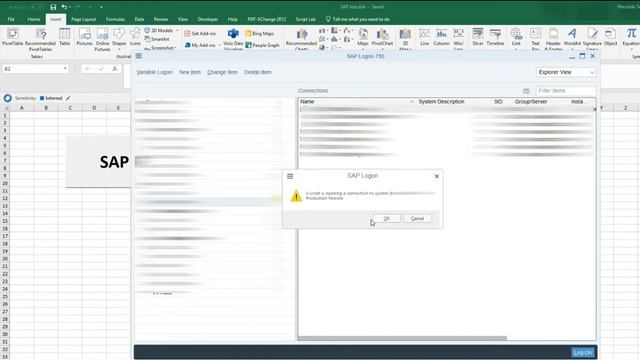This screenshot has width=640, height=360.
Task: Switch to the Page Layout tab
Action: [83, 19]
